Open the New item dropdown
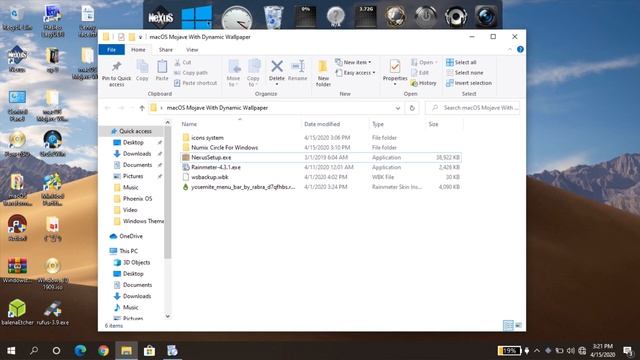Viewport: 640px width, 360px height. [353, 62]
